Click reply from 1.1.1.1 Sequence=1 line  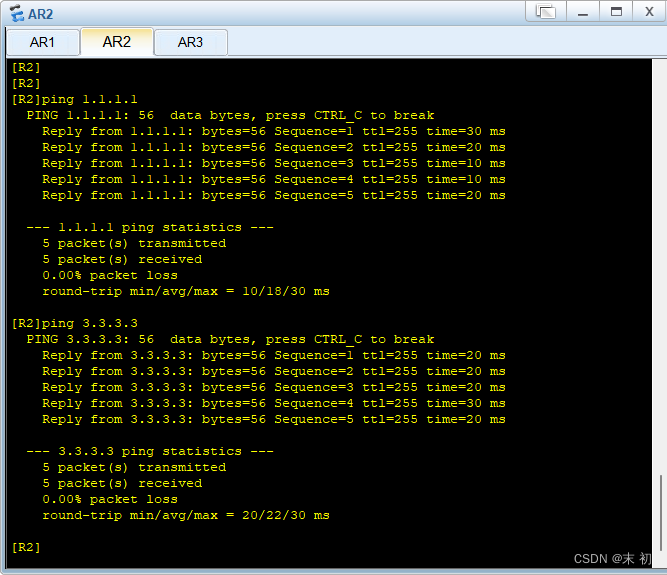click(274, 131)
